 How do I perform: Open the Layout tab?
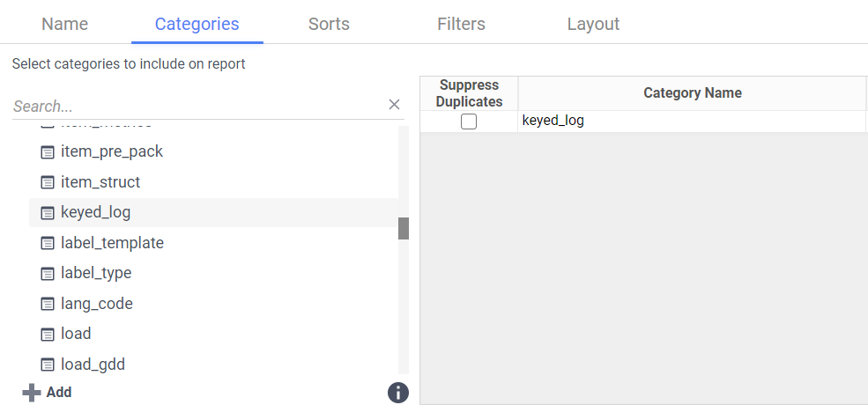click(593, 24)
